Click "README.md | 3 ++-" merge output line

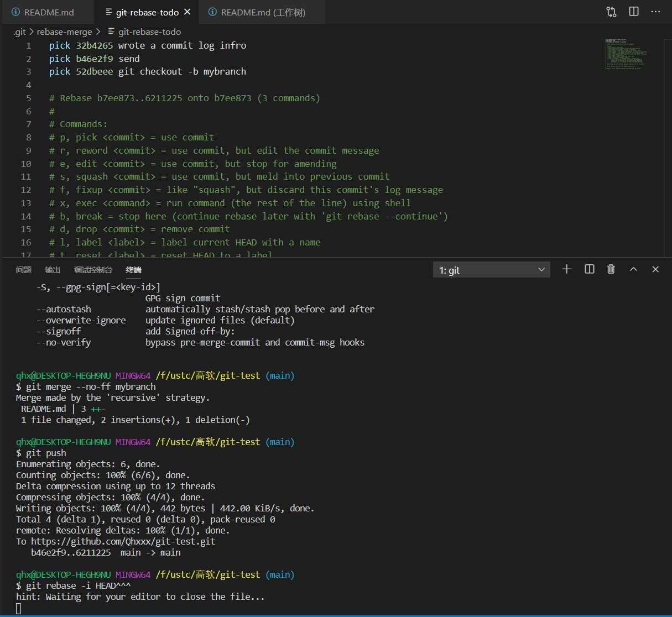(x=63, y=409)
